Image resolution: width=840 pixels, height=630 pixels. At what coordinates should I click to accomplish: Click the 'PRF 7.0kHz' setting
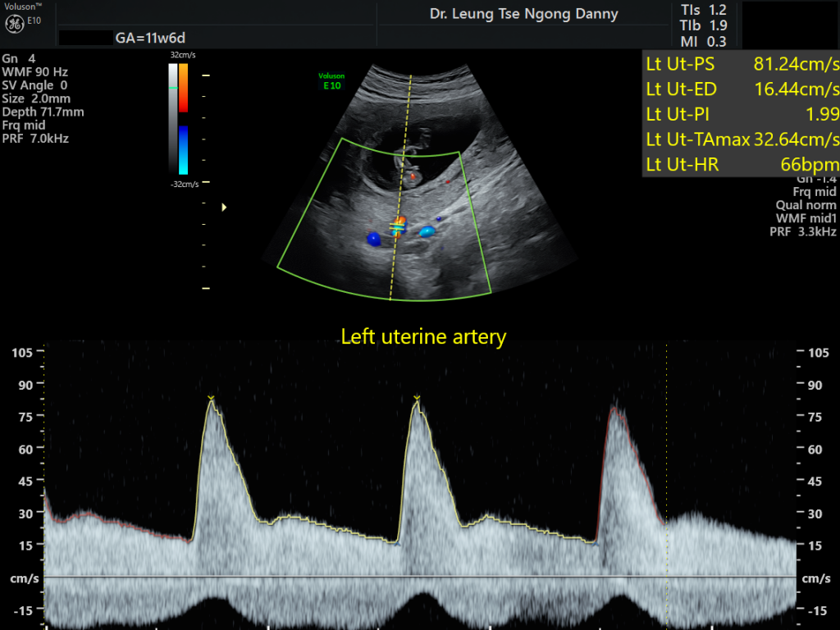click(35, 139)
